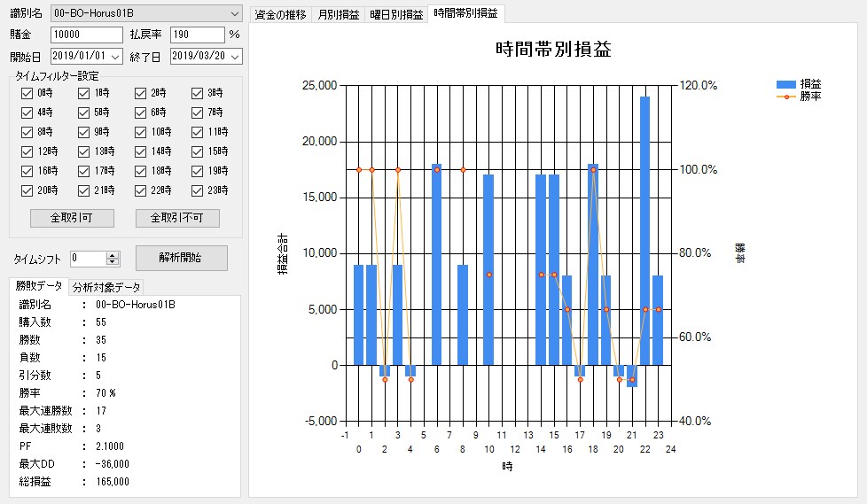Show the 分析対象データ tab
The width and height of the screenshot is (867, 504).
click(106, 287)
